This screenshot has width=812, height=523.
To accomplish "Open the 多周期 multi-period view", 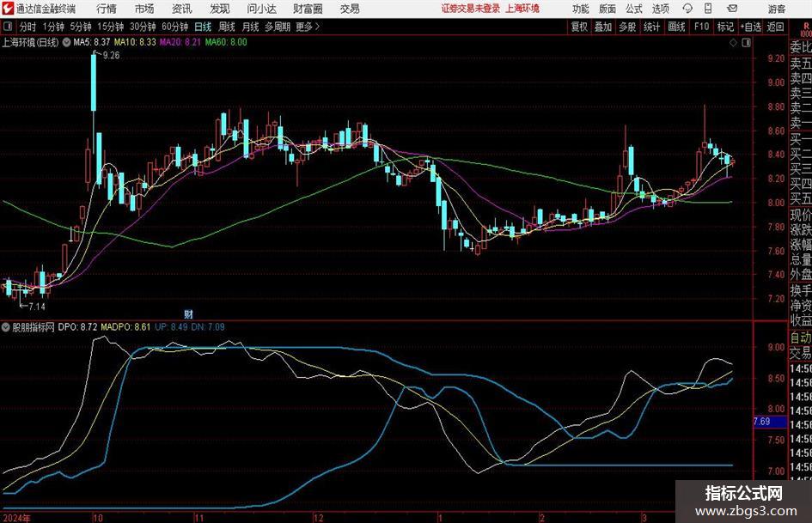I will click(x=278, y=27).
